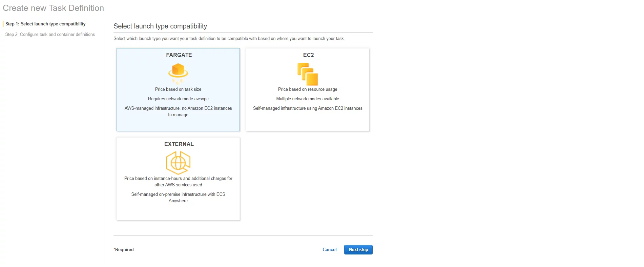Click the Cancel link
This screenshot has height=267, width=644.
click(x=330, y=249)
